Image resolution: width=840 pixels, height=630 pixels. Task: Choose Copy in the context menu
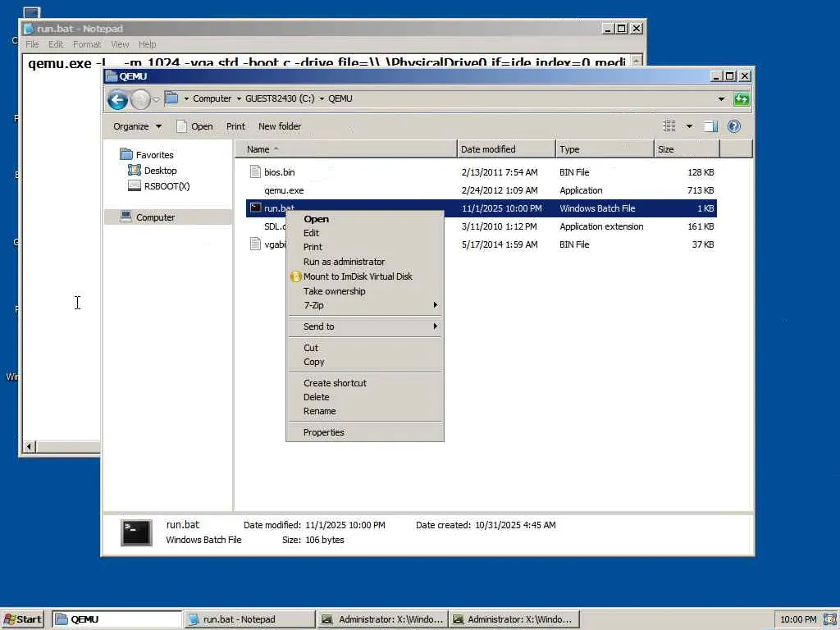click(365, 362)
